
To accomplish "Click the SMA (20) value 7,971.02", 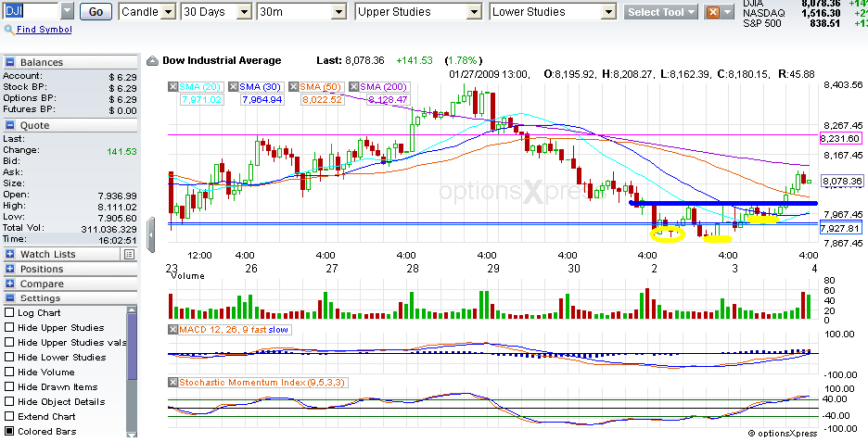I will pos(199,100).
